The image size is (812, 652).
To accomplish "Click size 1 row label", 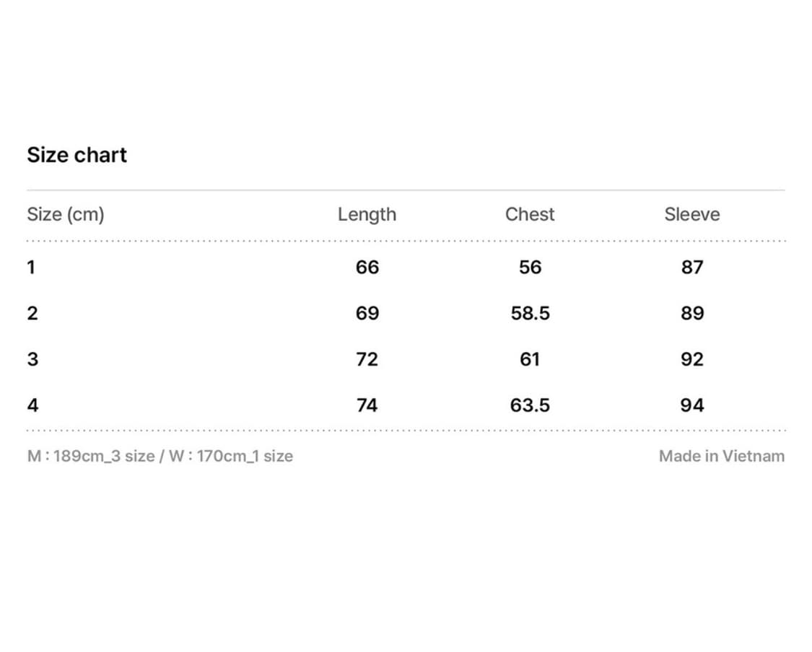I will pos(31,268).
